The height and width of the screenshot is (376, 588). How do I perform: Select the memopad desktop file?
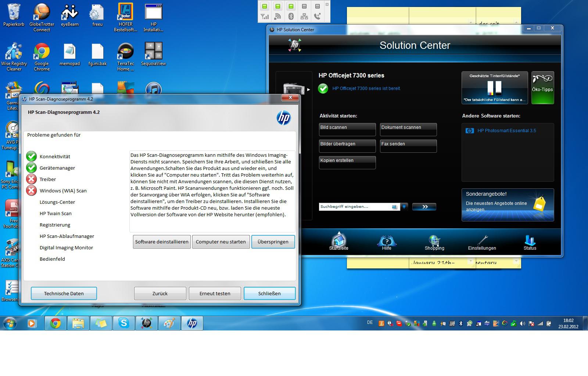click(x=69, y=55)
